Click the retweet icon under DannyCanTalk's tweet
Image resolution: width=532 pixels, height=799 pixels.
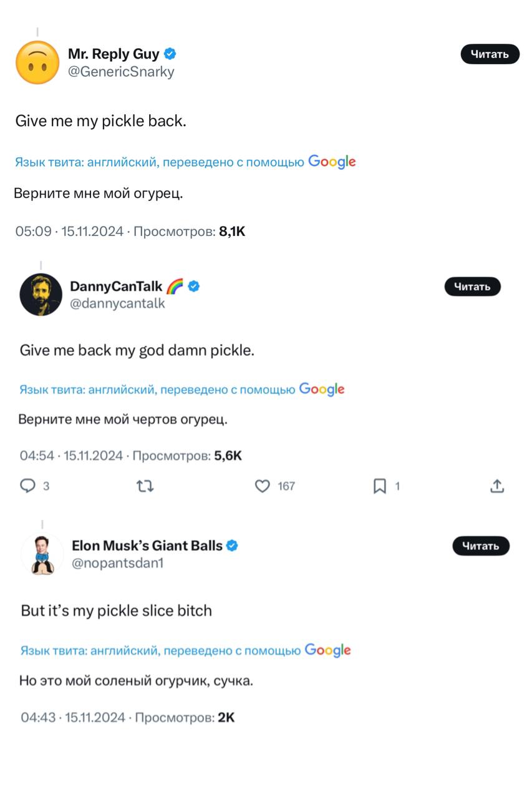click(x=145, y=486)
